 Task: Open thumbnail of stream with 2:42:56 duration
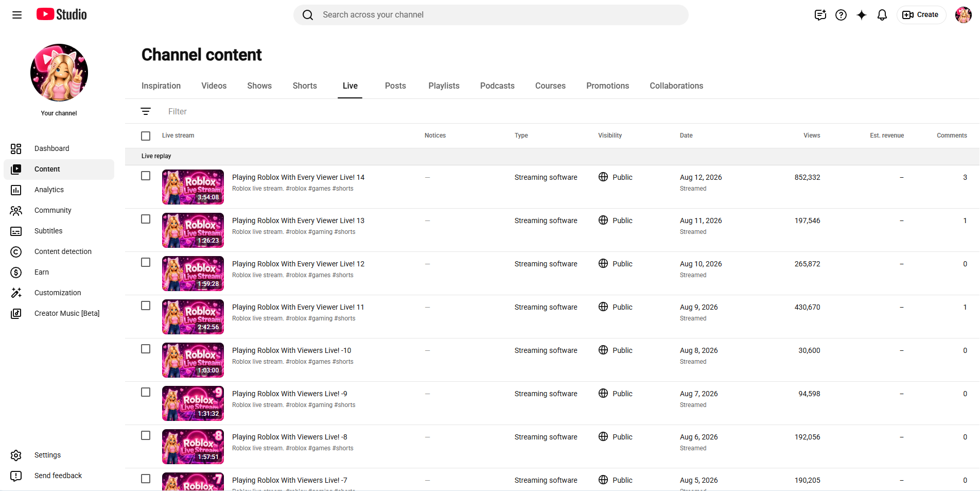pyautogui.click(x=193, y=317)
